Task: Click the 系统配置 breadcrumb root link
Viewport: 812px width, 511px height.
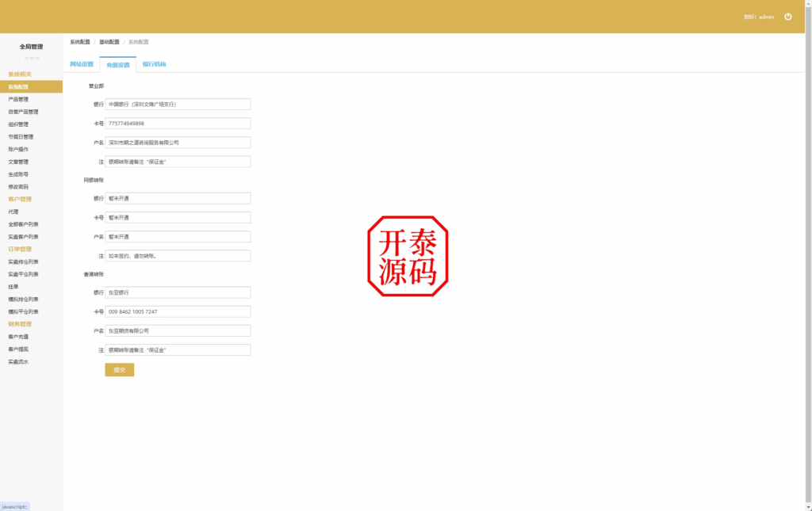Action: pos(80,42)
